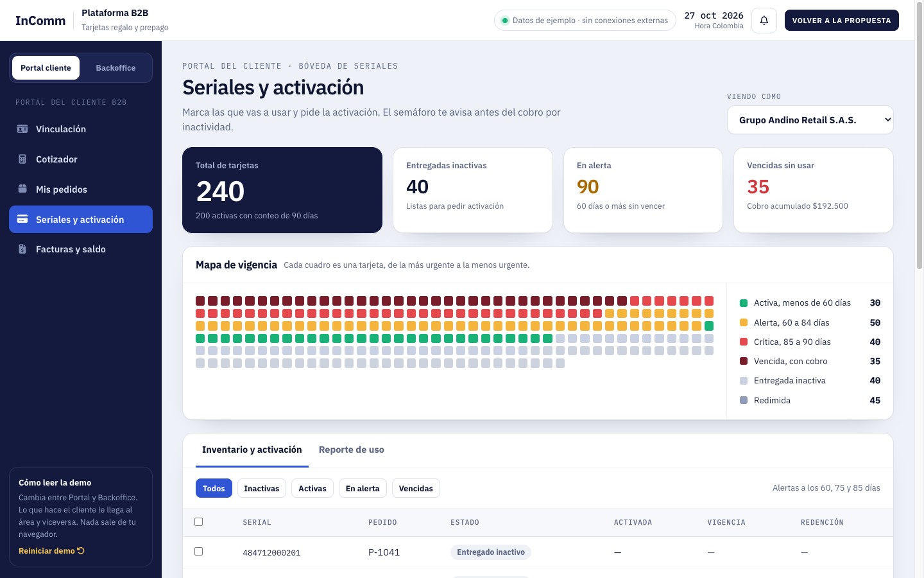The height and width of the screenshot is (578, 924).
Task: Open the Reporte de uso tab
Action: [x=351, y=450]
